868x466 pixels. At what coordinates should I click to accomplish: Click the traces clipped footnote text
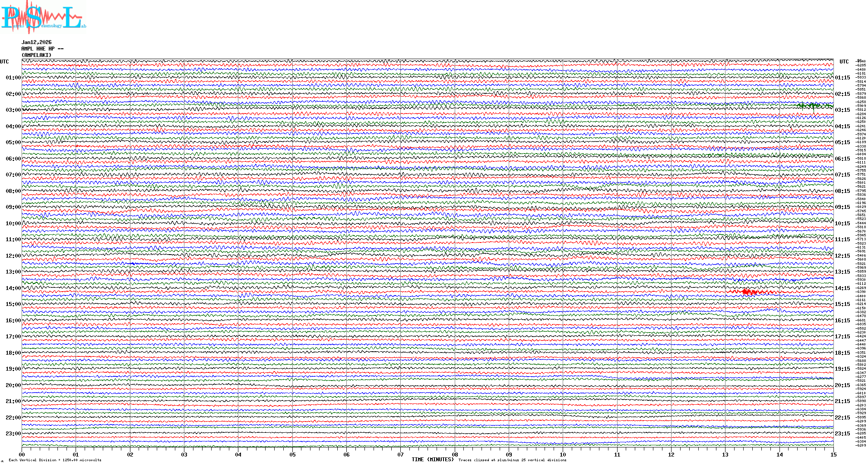tap(512, 460)
